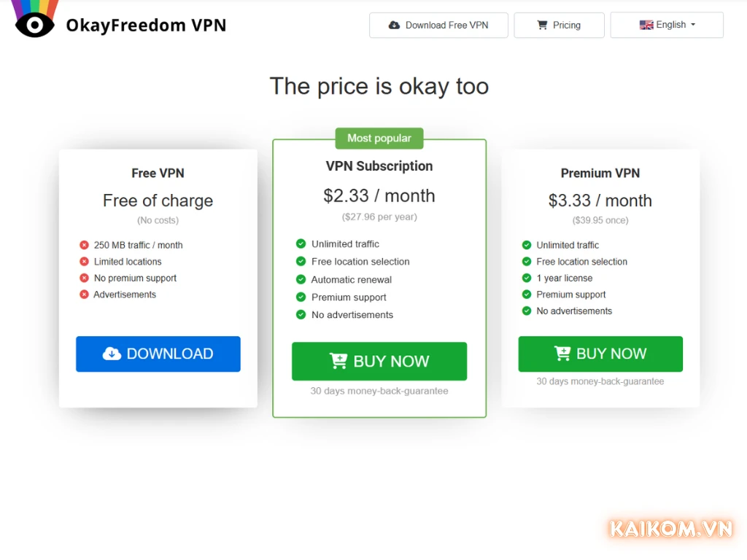This screenshot has height=560, width=747.
Task: Click the UK flag icon in language selector
Action: [x=646, y=24]
